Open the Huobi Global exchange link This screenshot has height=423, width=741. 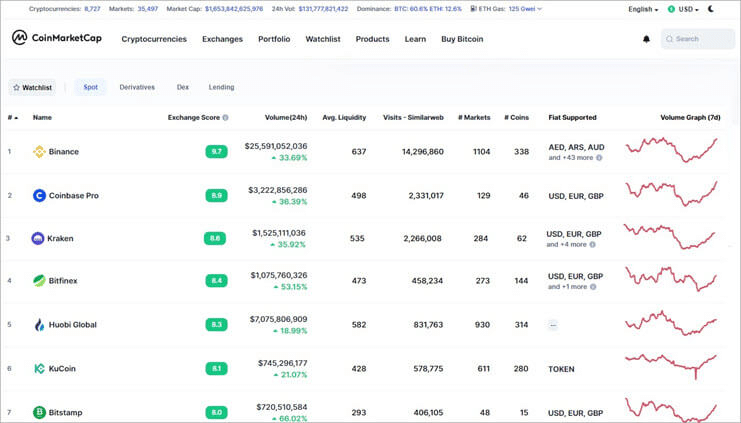(x=72, y=325)
